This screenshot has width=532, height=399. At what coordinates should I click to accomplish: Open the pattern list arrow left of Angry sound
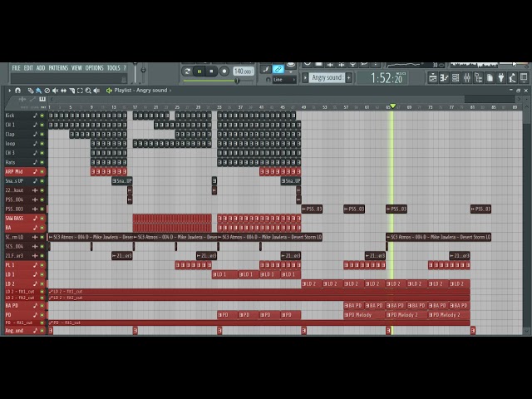point(305,77)
